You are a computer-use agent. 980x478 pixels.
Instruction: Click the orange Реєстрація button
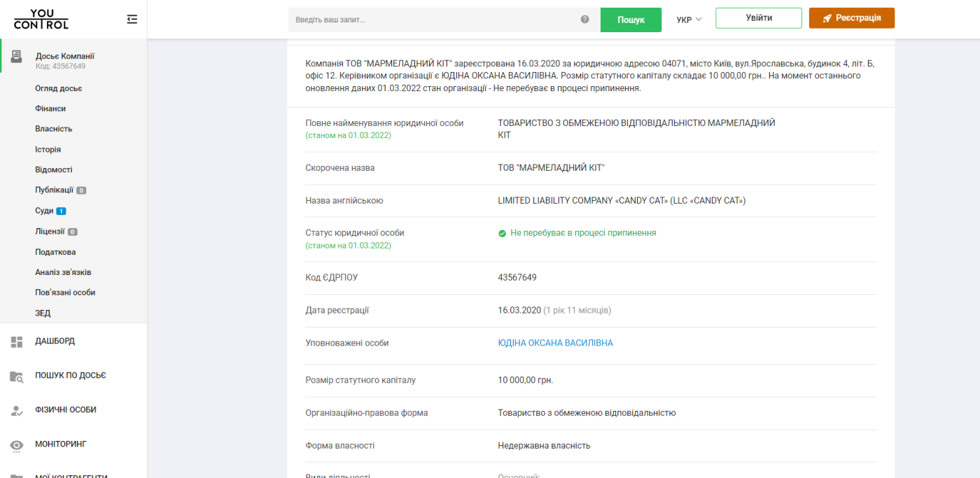click(852, 18)
